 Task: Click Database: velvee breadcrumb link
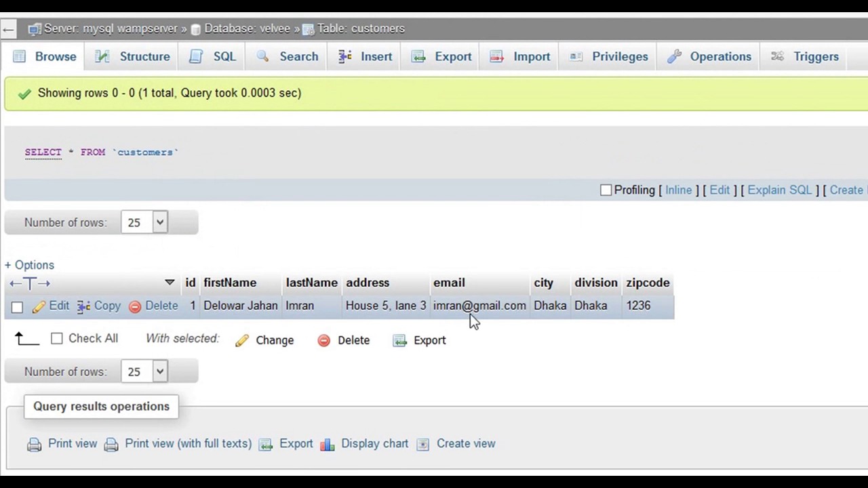coord(247,29)
